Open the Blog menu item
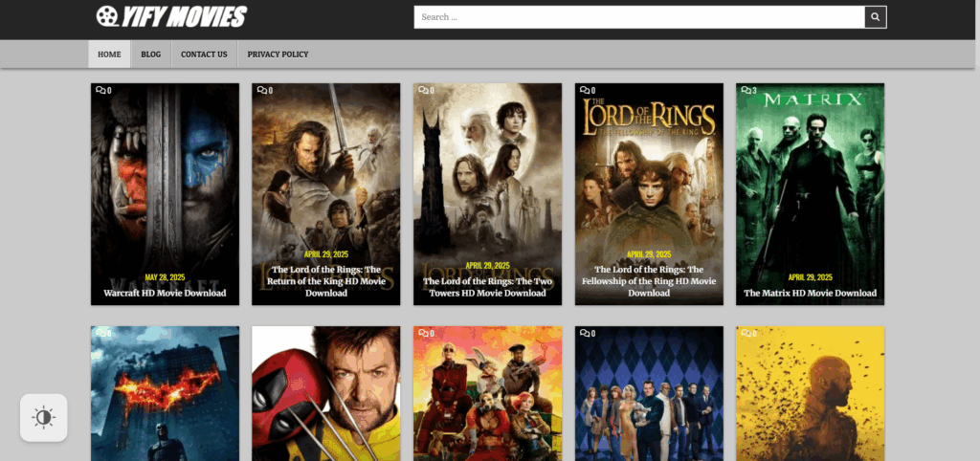Image resolution: width=980 pixels, height=461 pixels. [x=150, y=55]
